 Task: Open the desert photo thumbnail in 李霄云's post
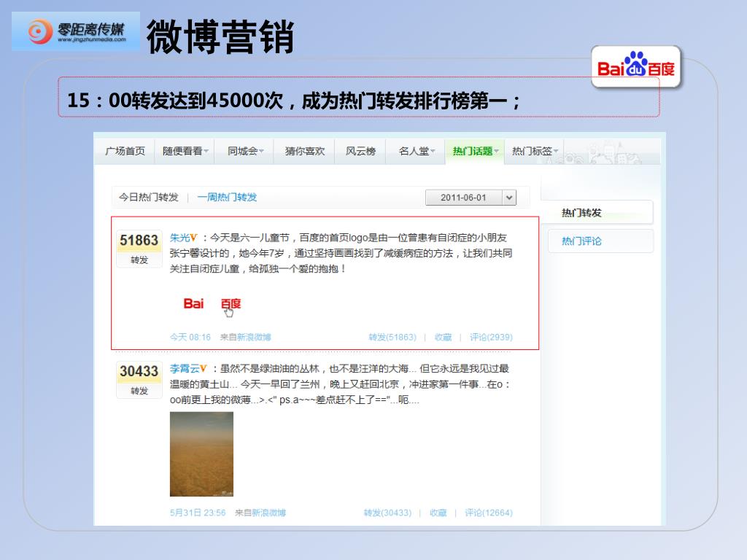(x=201, y=454)
